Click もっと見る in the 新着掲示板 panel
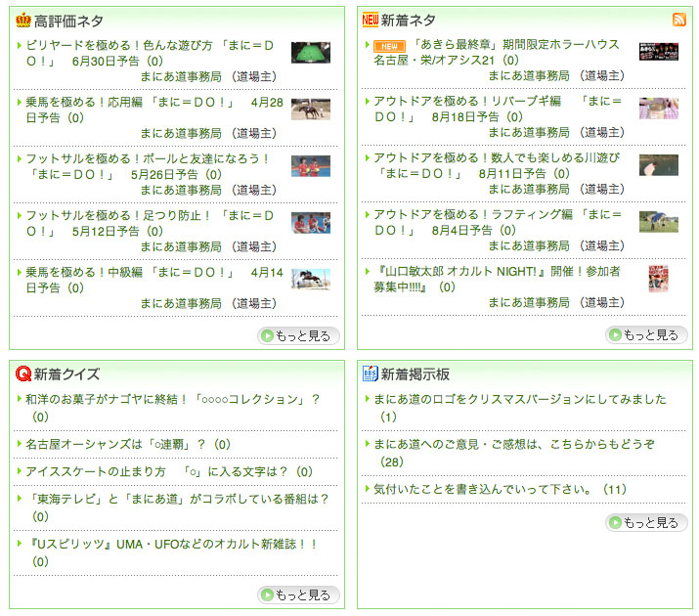This screenshot has height=616, width=699. point(647,522)
